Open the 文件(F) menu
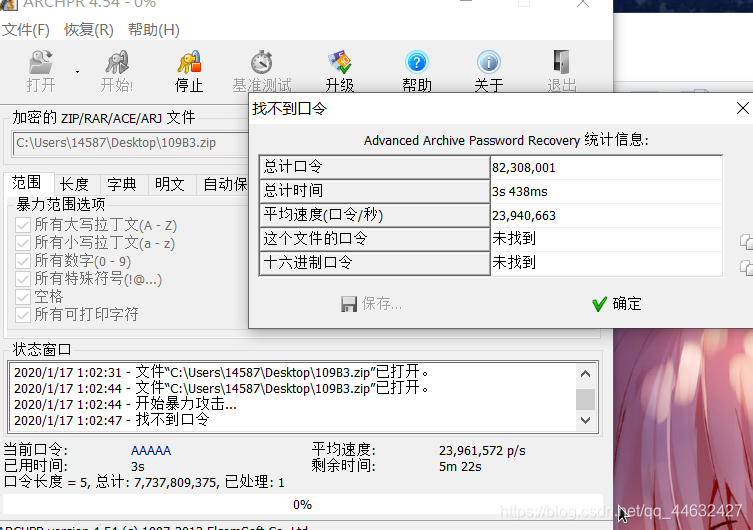Screen dimensions: 753x530 (x=26, y=30)
